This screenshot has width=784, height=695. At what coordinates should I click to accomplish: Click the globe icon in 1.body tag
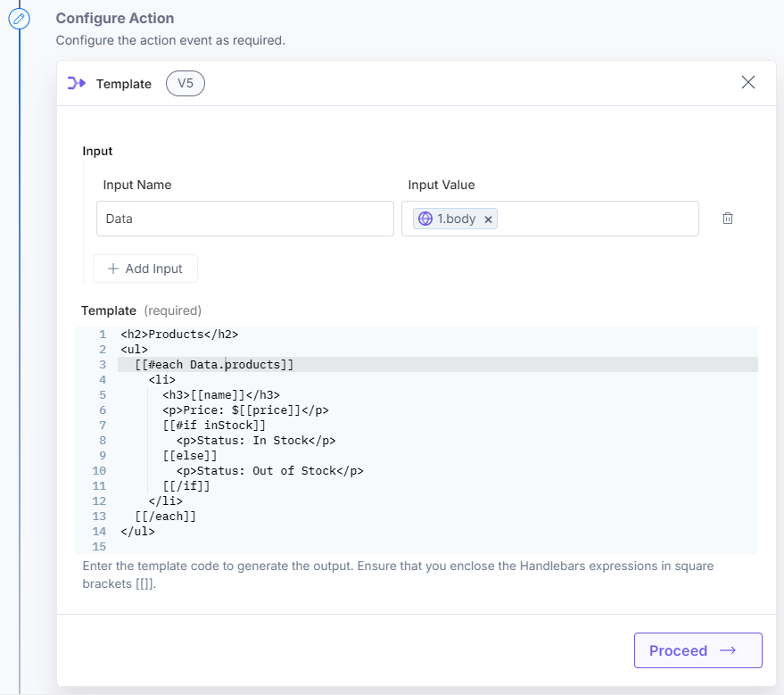[x=425, y=219]
